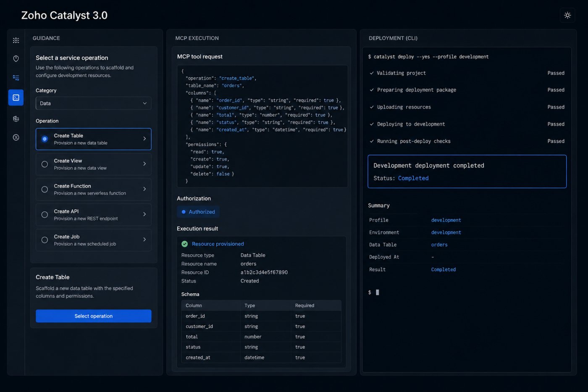The width and height of the screenshot is (588, 392).
Task: Open the Category dropdown set to Data
Action: [93, 103]
